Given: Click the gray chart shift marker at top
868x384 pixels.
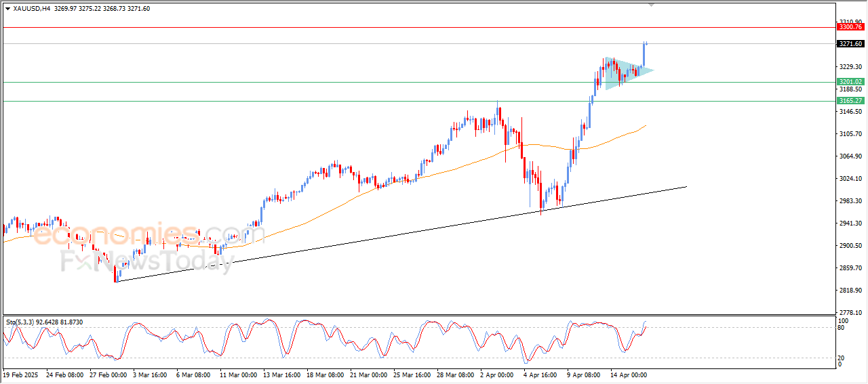Looking at the screenshot, I should [652, 5].
